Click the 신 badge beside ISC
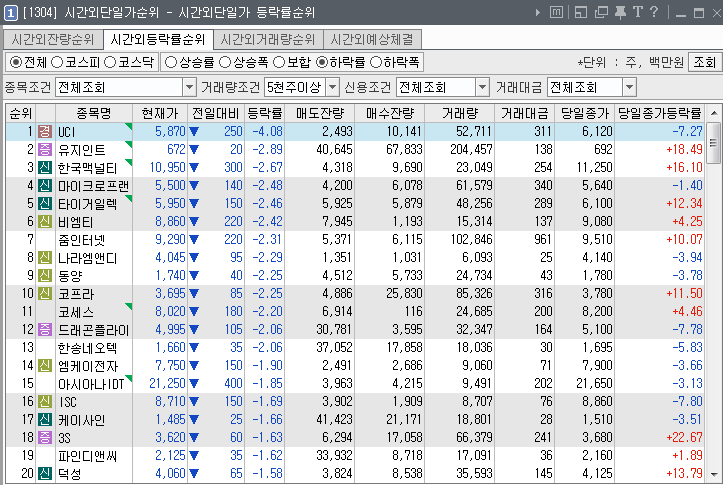 (x=45, y=402)
